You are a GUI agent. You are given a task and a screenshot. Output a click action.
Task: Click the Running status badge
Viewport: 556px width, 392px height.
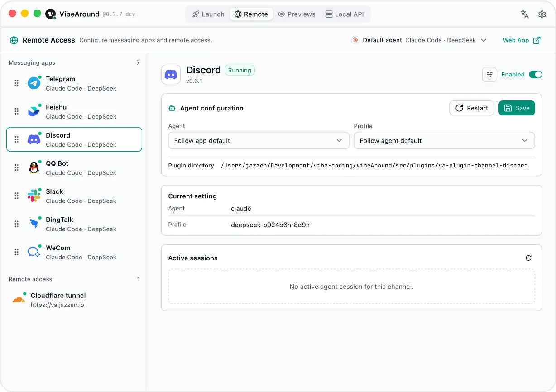(240, 70)
